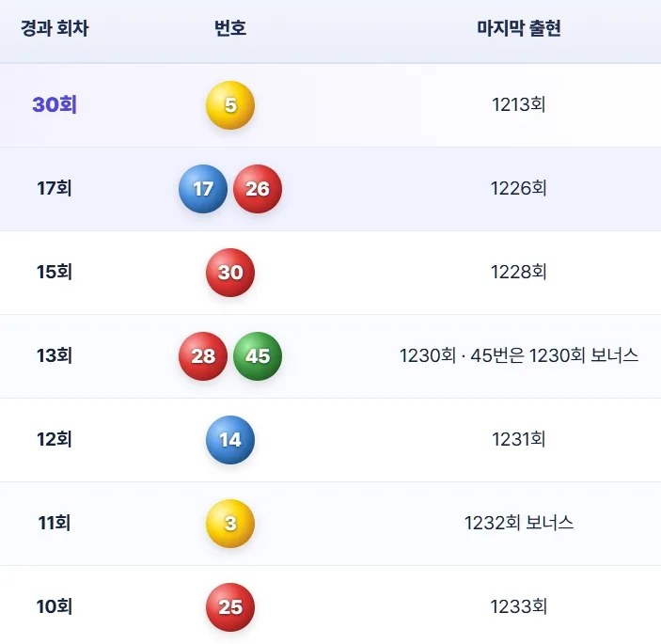This screenshot has width=661, height=644.
Task: Select the red number 30 ball
Action: click(x=230, y=273)
